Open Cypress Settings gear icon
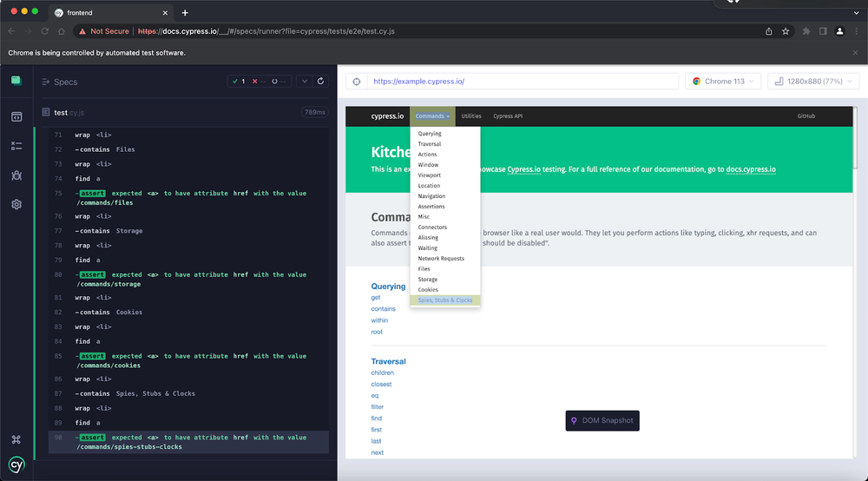 (16, 205)
